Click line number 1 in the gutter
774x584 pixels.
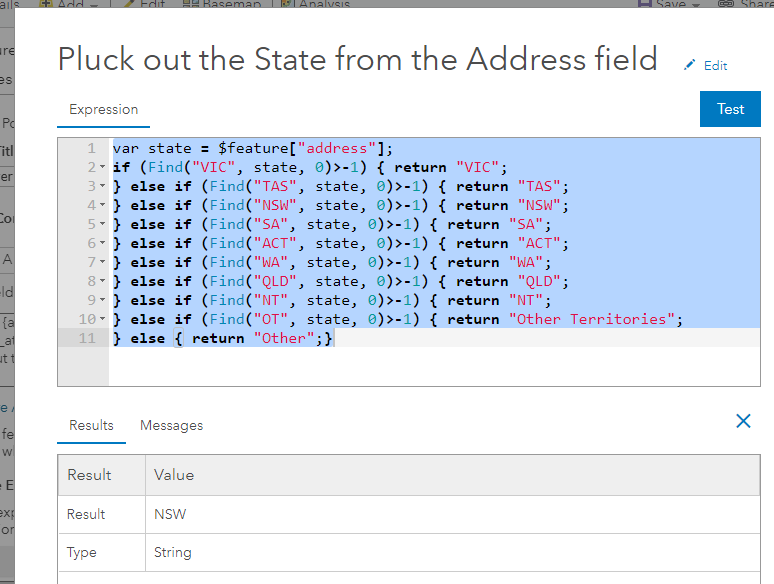click(91, 149)
